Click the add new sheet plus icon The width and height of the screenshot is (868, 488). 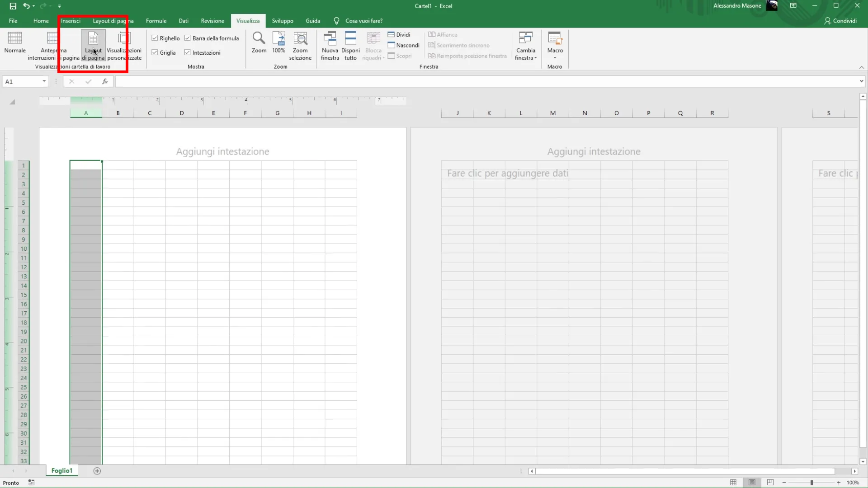click(97, 471)
